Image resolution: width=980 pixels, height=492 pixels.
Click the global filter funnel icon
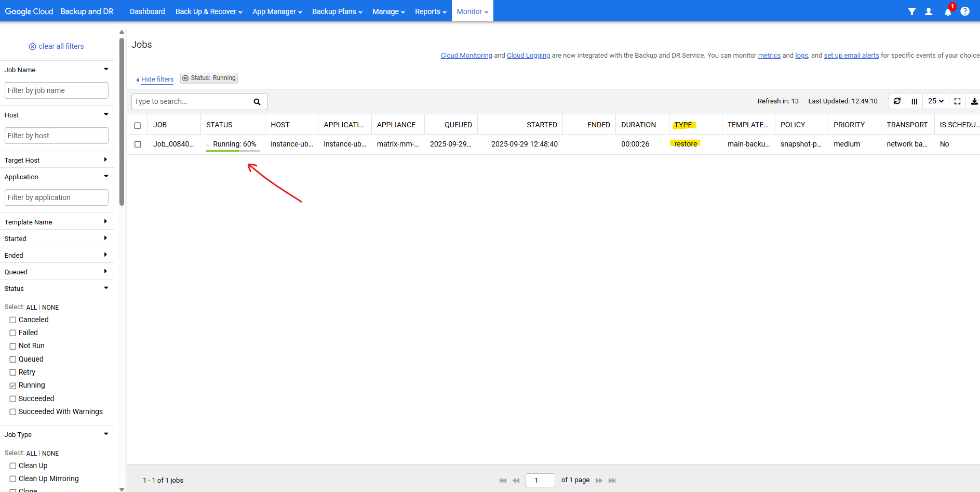[x=911, y=11]
